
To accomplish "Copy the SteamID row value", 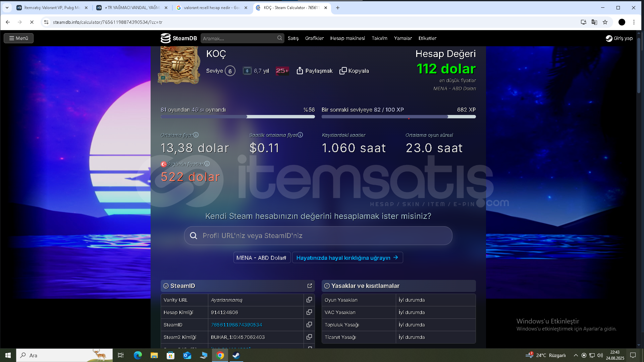I will point(309,325).
